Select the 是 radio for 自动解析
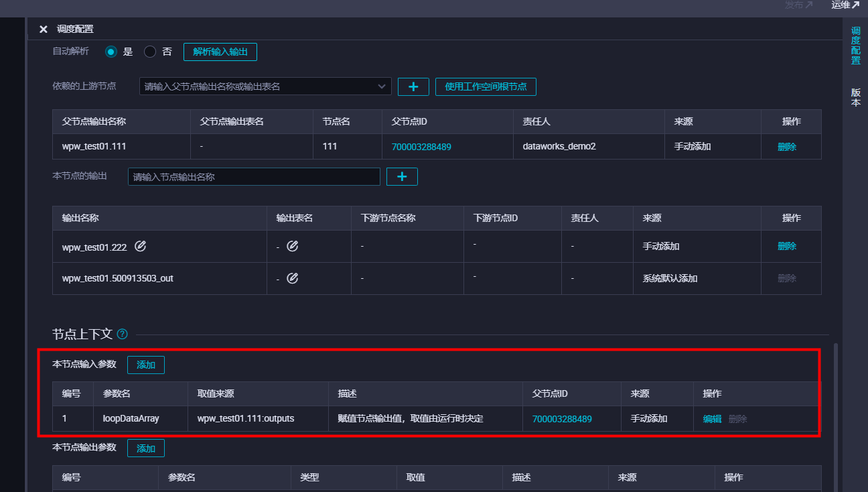Screen dimensions: 868x492 (111, 52)
